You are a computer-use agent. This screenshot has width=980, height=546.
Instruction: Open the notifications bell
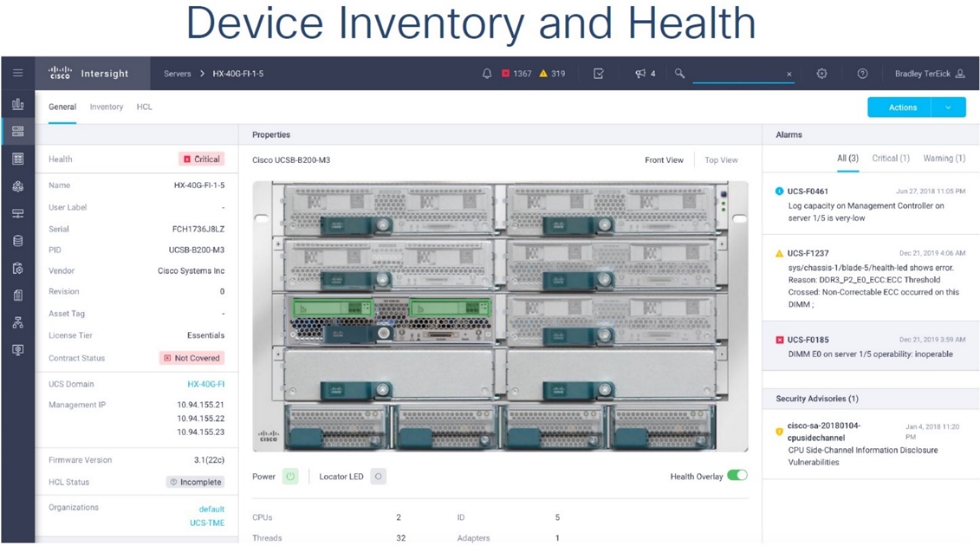[x=487, y=73]
